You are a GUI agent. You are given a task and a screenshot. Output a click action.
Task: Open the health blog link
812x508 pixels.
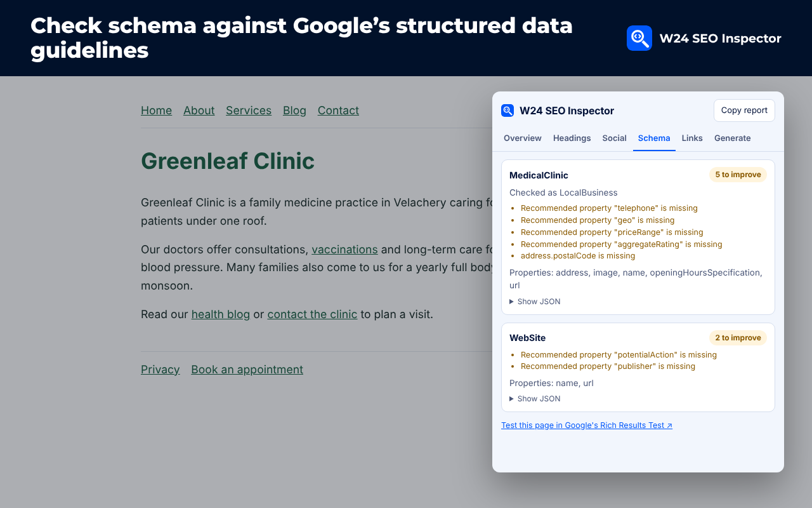point(221,314)
